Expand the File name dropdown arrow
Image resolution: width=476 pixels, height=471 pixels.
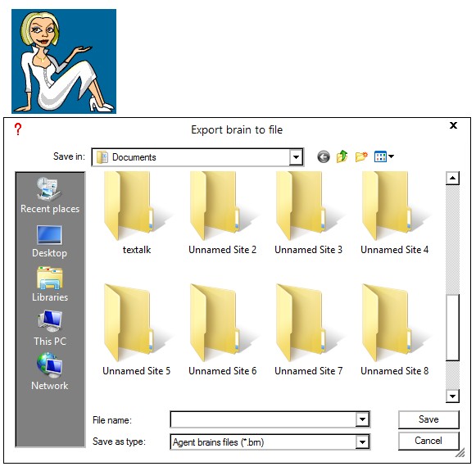[x=362, y=419]
